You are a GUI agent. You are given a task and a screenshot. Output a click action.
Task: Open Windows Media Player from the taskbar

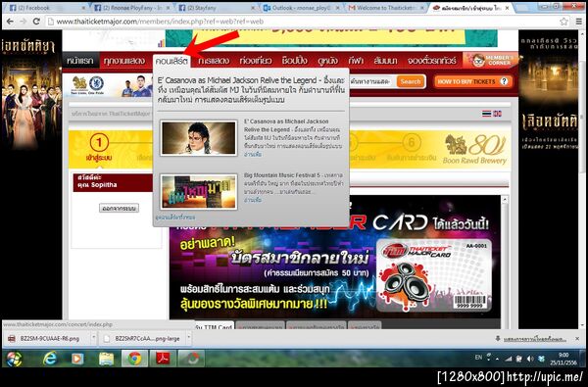pyautogui.click(x=77, y=359)
